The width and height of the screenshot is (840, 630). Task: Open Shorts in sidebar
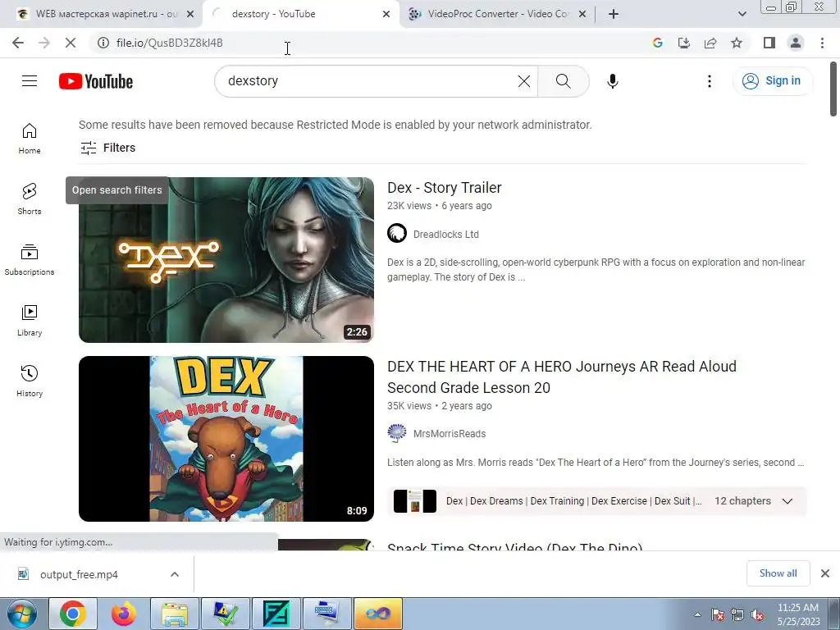coord(30,199)
